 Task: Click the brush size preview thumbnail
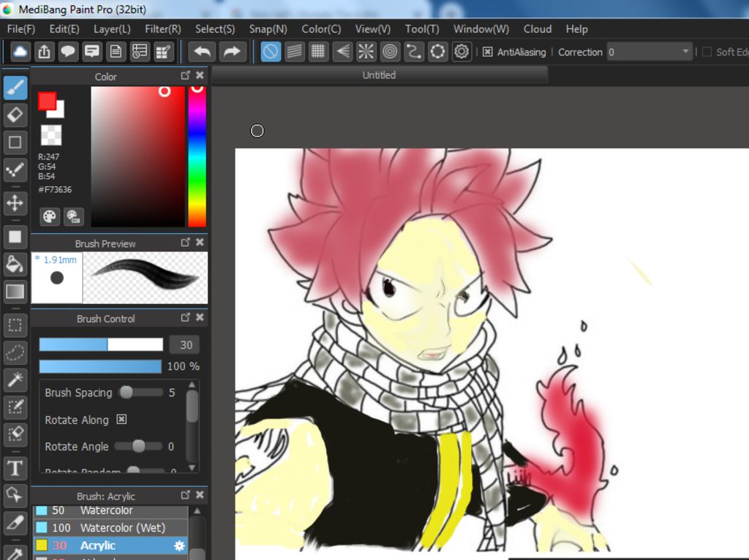point(57,278)
